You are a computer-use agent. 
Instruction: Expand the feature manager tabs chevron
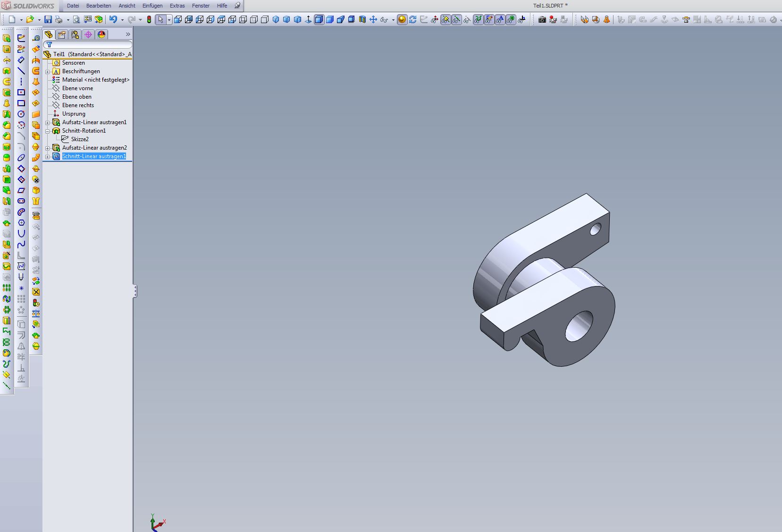pyautogui.click(x=128, y=34)
